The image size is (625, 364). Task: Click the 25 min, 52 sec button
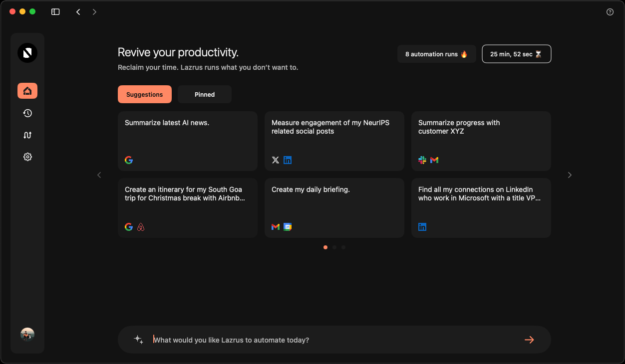[x=516, y=54]
